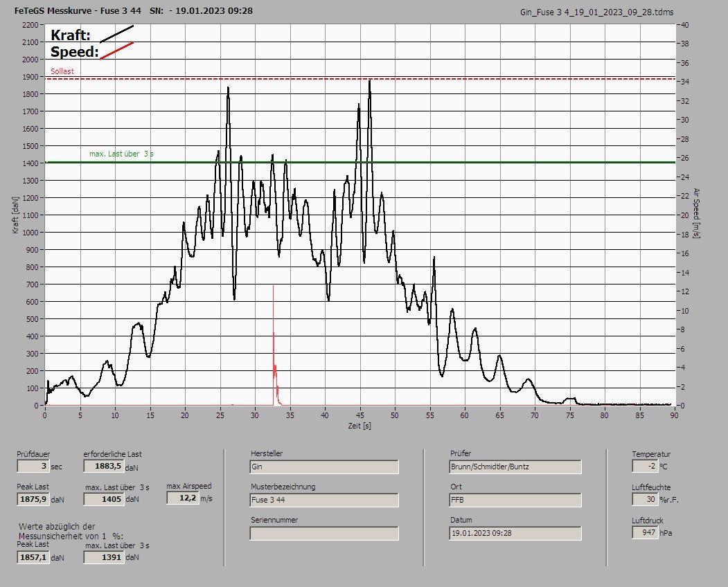The height and width of the screenshot is (587, 728).
Task: Click the 'm/s' unit beside max Airspeed
Action: [206, 499]
